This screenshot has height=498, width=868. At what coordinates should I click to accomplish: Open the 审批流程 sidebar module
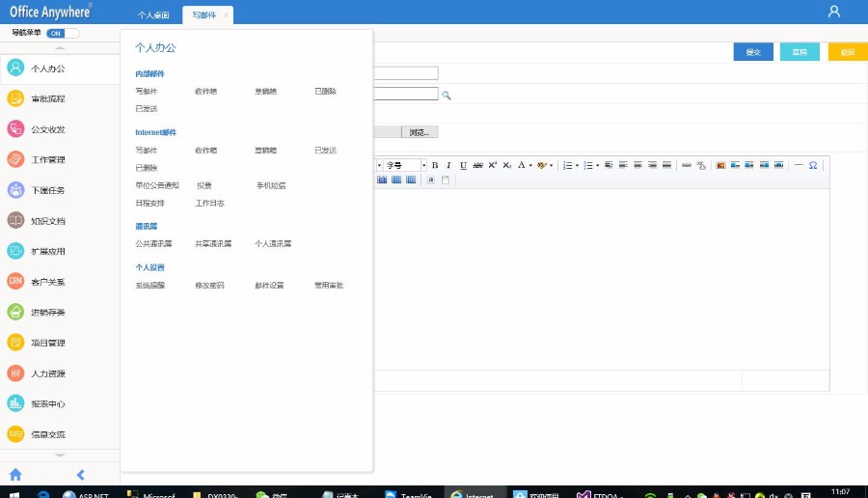60,99
